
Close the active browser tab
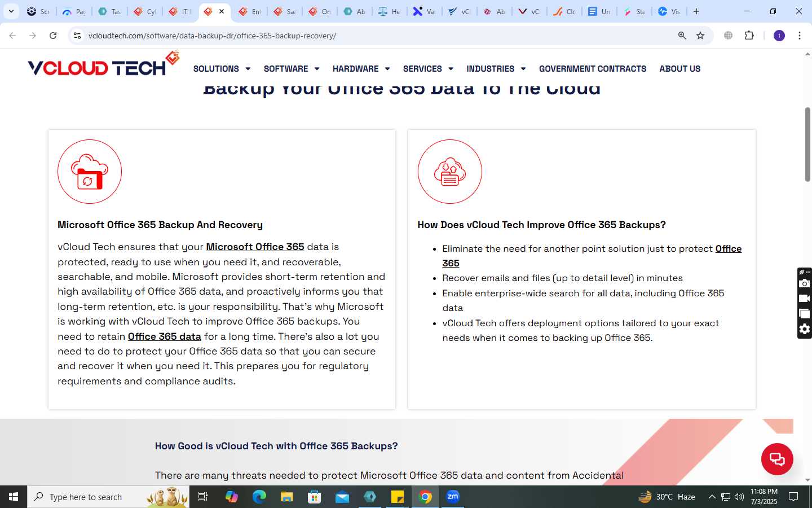click(222, 11)
